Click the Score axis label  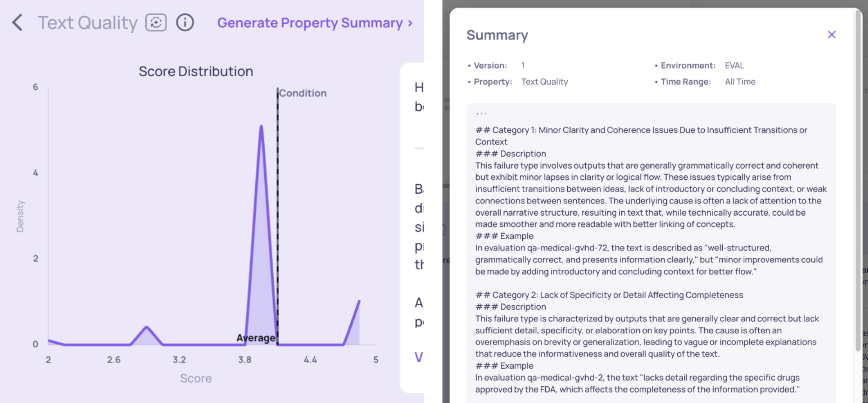pyautogui.click(x=196, y=379)
